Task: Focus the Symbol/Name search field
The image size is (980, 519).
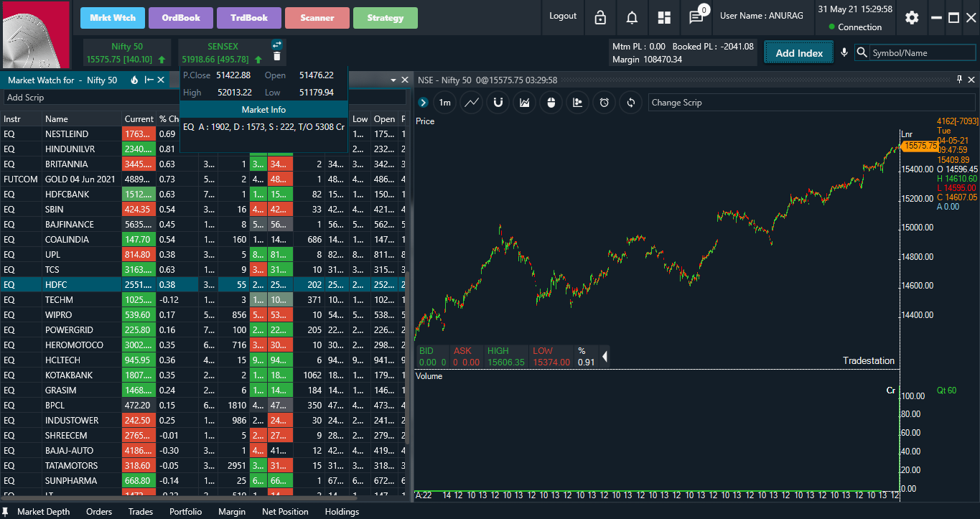Action: pos(923,52)
